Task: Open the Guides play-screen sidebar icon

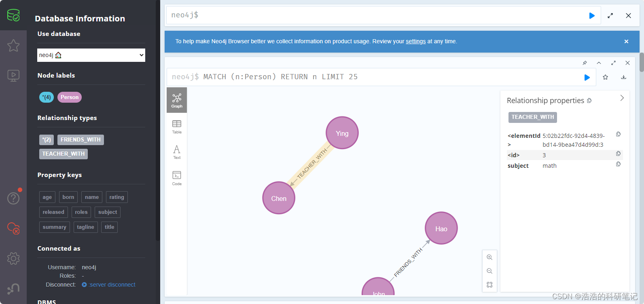Action: tap(13, 76)
